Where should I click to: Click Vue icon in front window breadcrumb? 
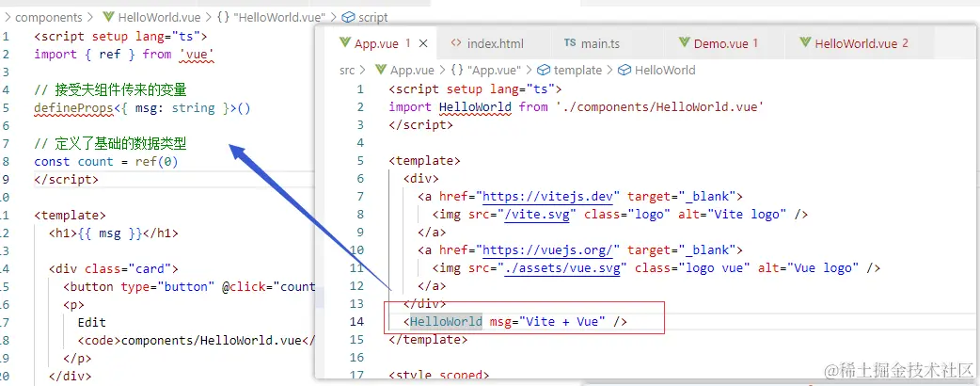[x=381, y=70]
